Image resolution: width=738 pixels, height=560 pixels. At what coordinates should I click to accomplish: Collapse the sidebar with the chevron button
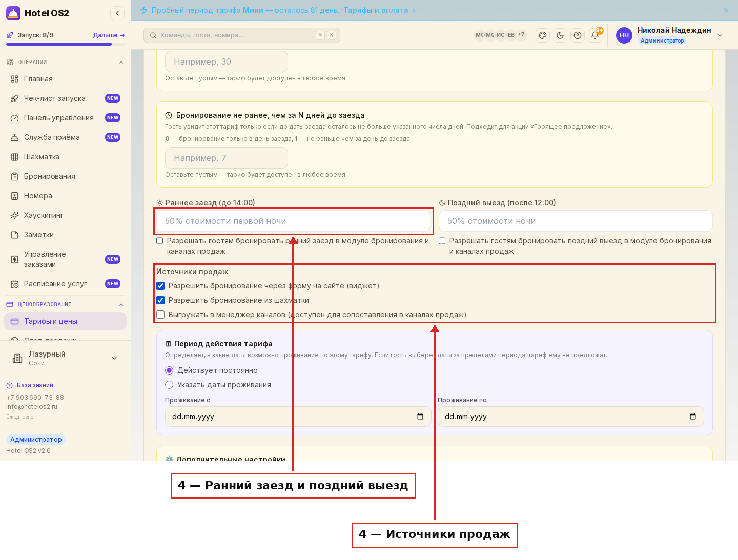click(117, 13)
